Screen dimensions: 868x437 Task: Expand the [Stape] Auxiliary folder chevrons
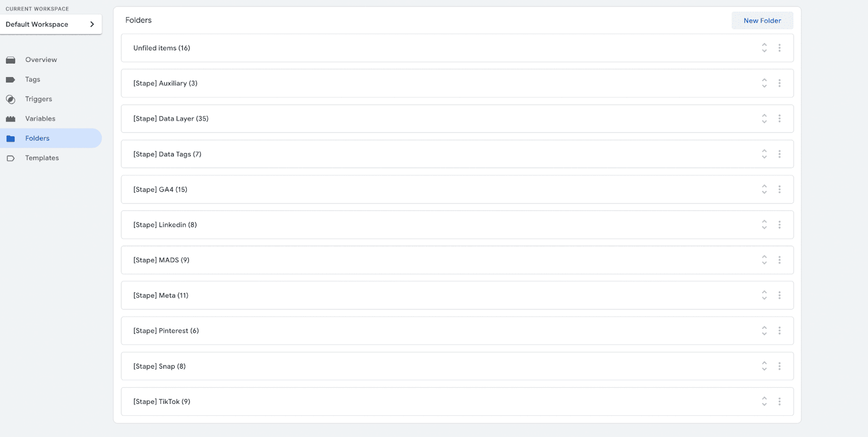[x=764, y=83]
